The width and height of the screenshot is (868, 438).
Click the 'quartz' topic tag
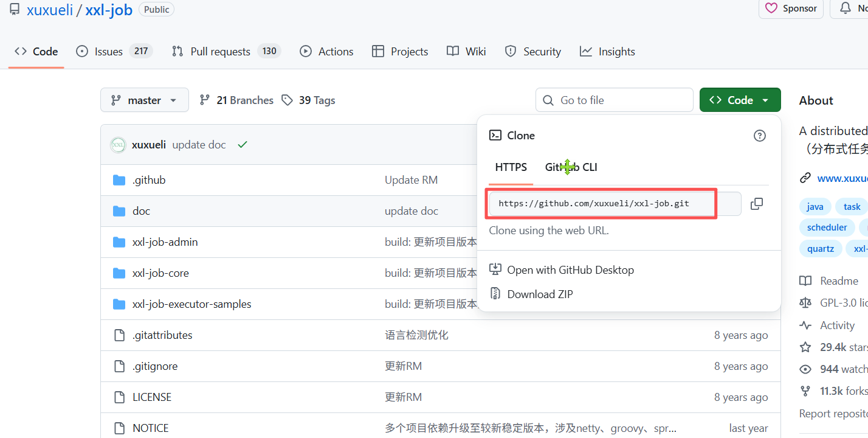pos(821,248)
